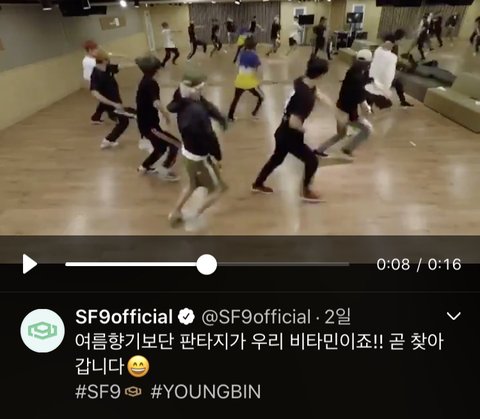Click the video seek slider knob
This screenshot has height=419, width=480.
point(207,264)
